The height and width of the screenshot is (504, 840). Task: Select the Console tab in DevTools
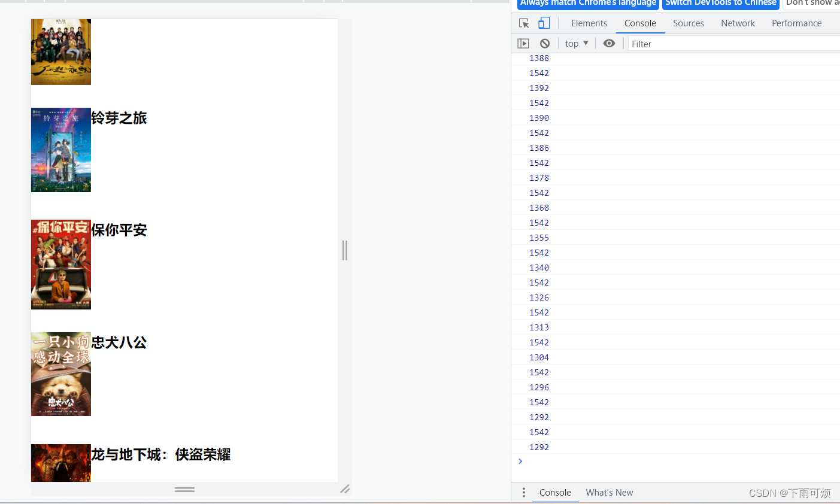(640, 23)
